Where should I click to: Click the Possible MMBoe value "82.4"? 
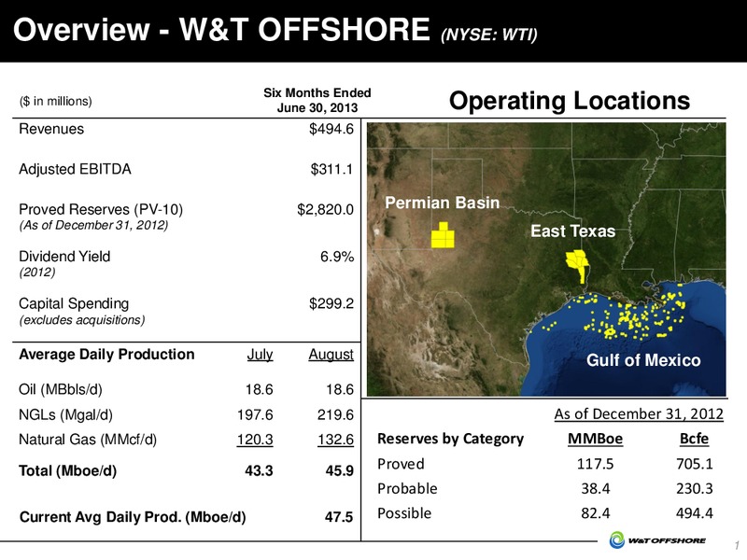click(x=596, y=513)
